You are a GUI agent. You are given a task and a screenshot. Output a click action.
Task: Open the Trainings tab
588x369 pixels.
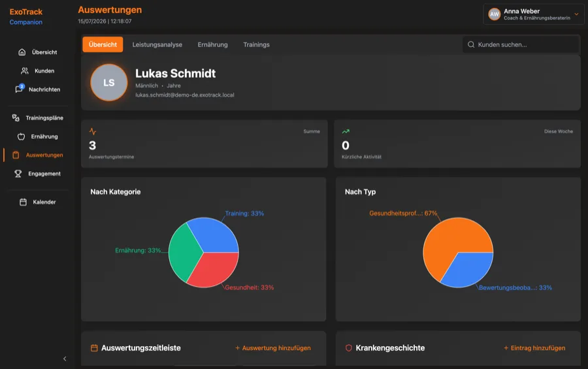(257, 44)
